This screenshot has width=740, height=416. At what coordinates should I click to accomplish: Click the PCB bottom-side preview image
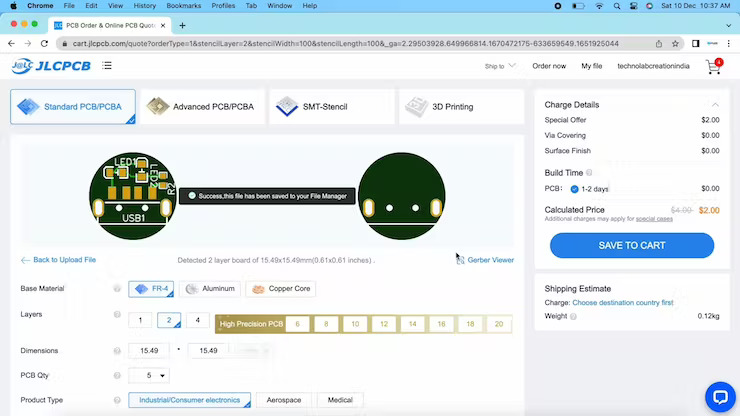click(402, 196)
